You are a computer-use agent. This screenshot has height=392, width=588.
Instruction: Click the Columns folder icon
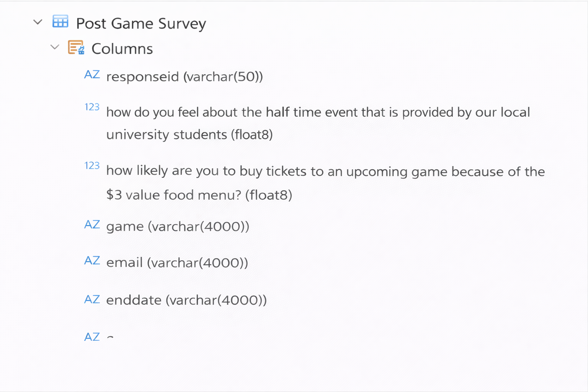tap(76, 48)
